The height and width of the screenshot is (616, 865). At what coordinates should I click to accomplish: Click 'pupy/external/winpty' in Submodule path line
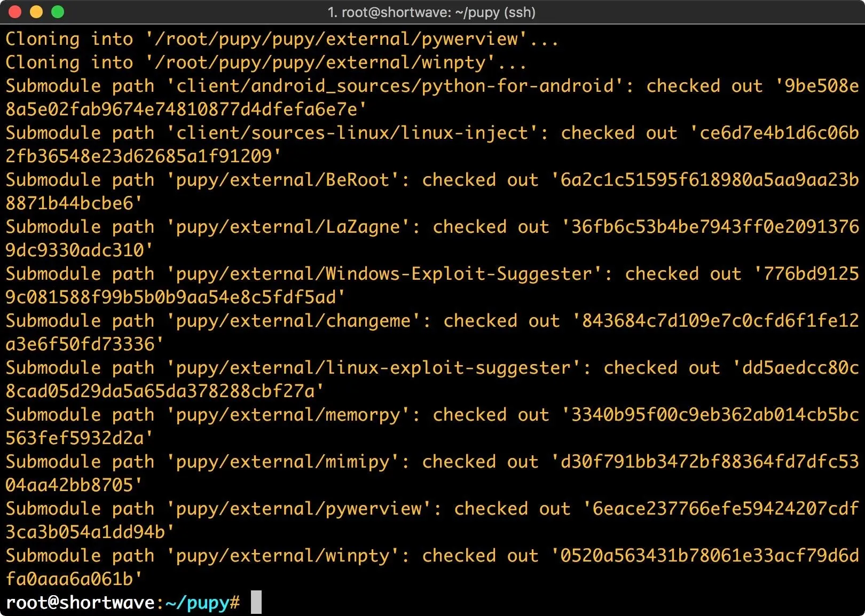283,556
